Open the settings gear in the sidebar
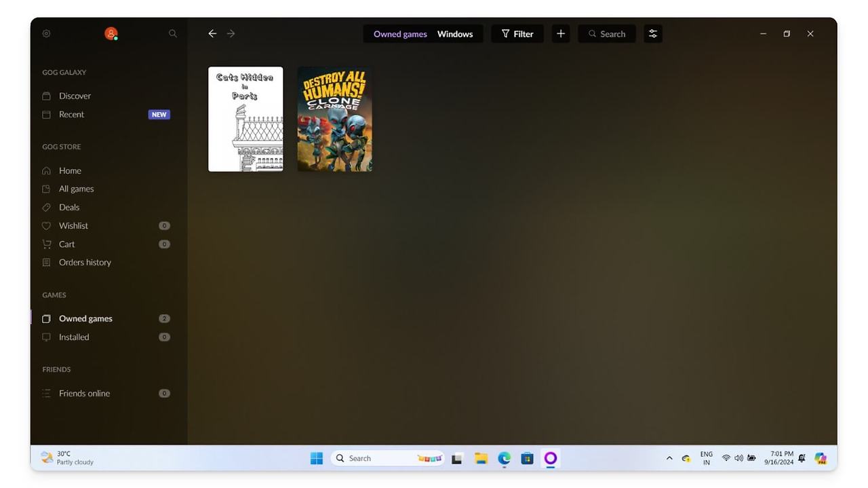Viewport: 868px width, 488px height. 46,33
